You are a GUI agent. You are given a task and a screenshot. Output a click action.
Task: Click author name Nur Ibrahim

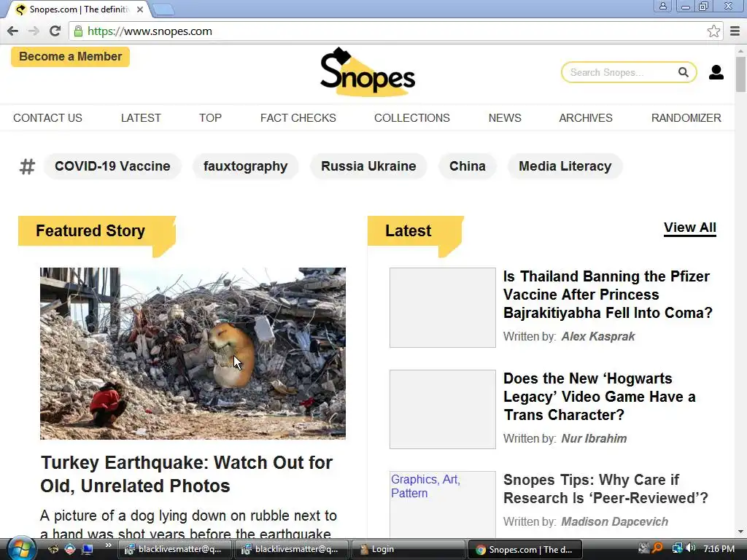(x=594, y=438)
